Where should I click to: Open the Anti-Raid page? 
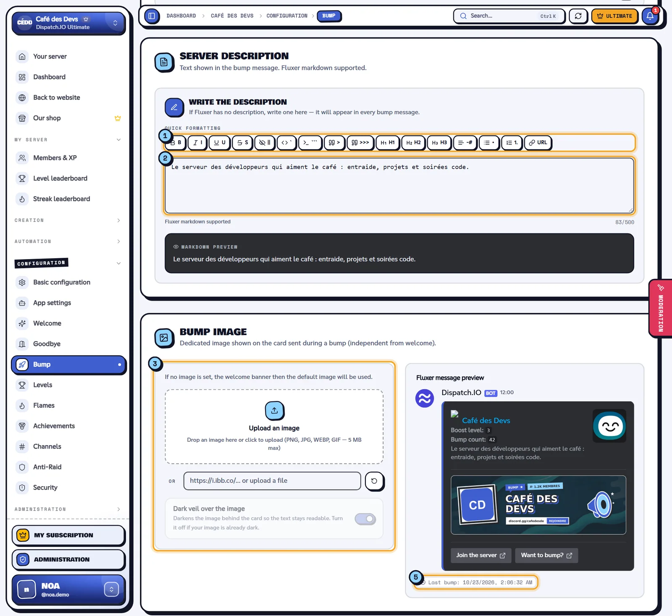point(68,467)
